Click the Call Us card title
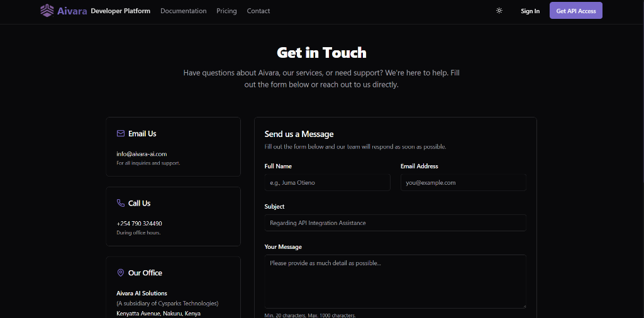 pyautogui.click(x=139, y=204)
